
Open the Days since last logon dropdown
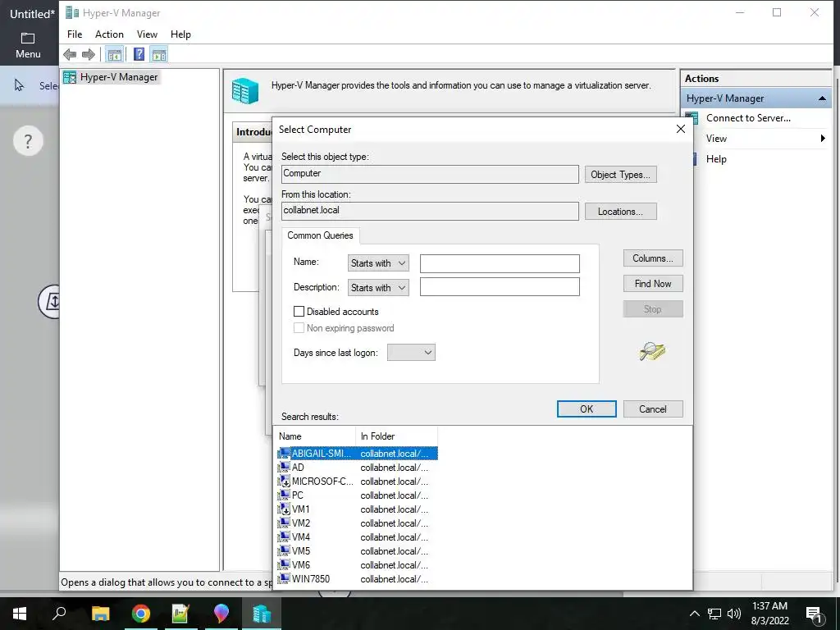411,353
